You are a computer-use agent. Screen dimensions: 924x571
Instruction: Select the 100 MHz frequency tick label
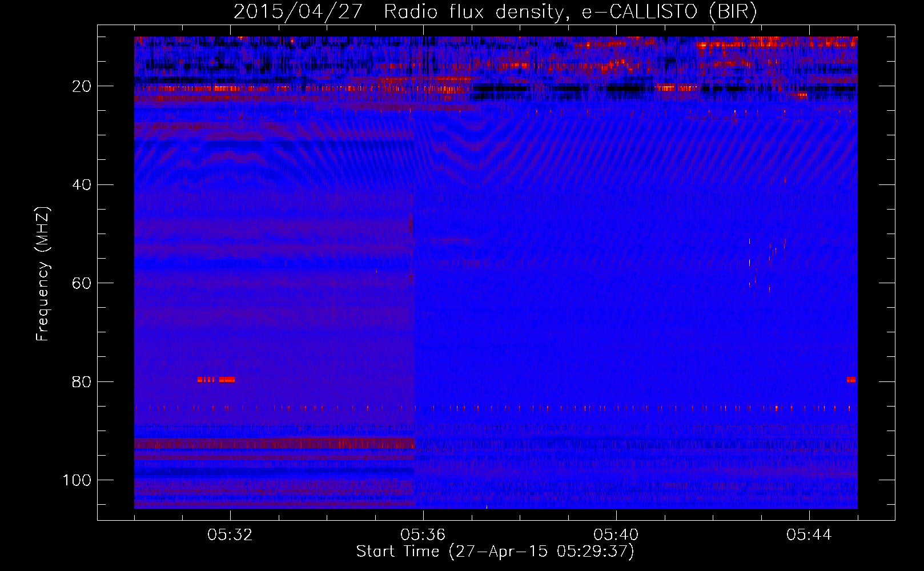pyautogui.click(x=77, y=480)
